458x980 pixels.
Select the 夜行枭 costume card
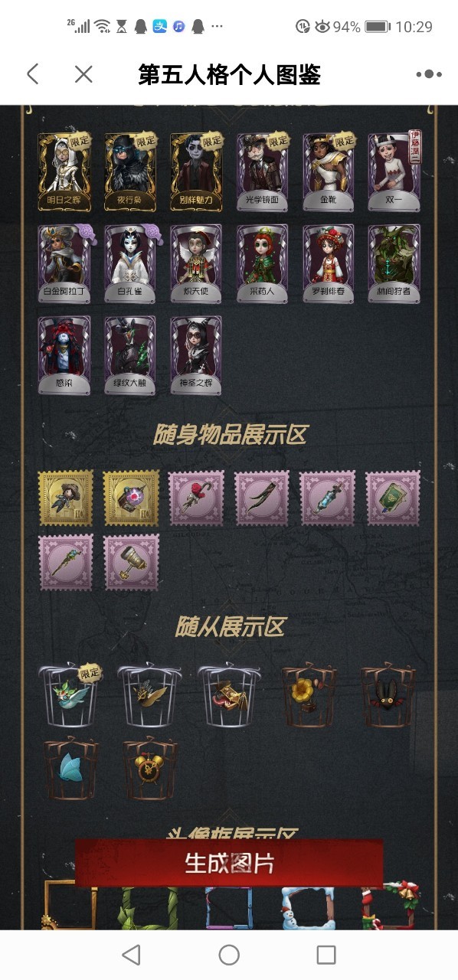tap(130, 172)
